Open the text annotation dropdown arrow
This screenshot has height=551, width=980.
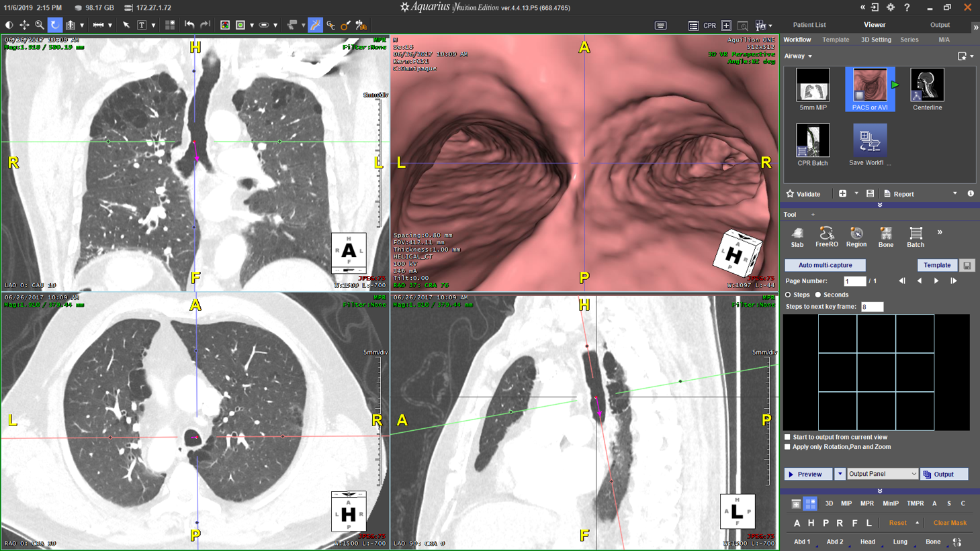pos(153,26)
